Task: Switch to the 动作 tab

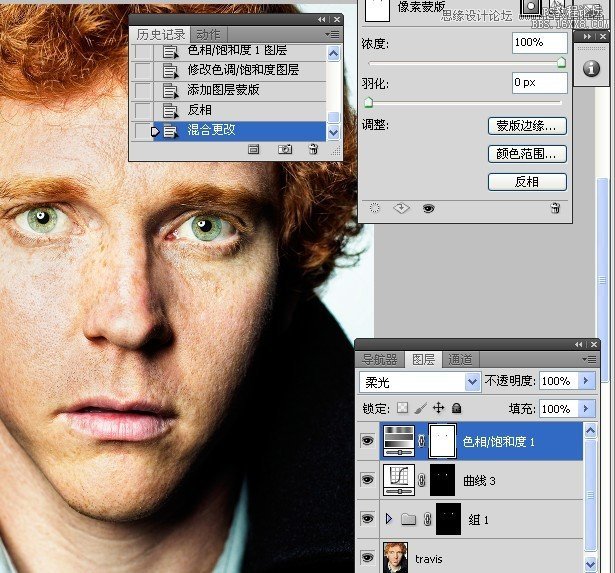Action: point(208,35)
